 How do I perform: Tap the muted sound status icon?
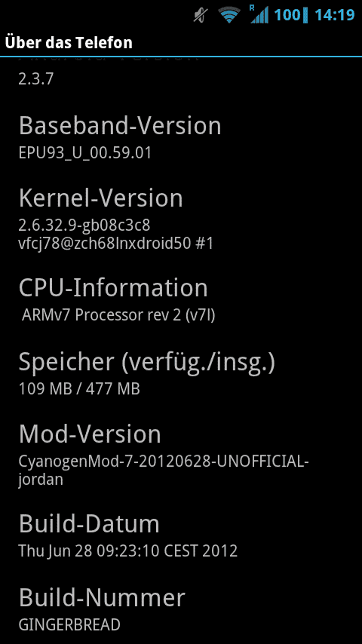point(202,16)
